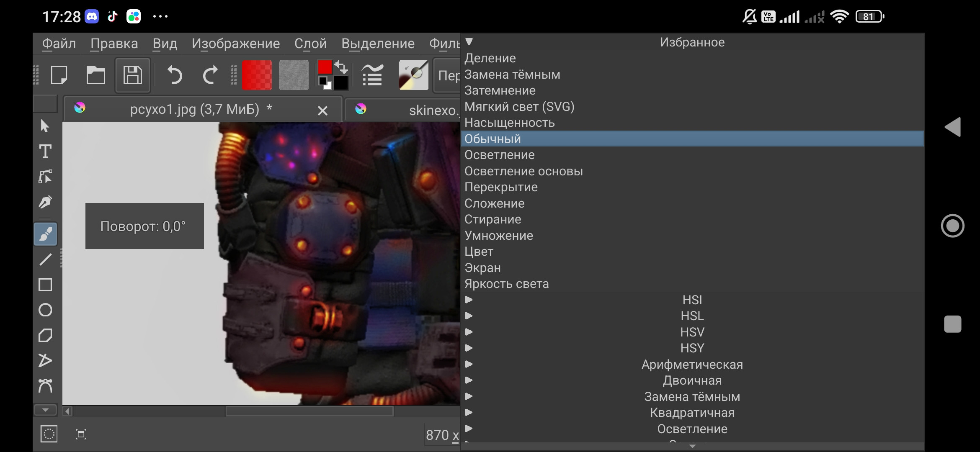Open the brush preset chooser

413,75
